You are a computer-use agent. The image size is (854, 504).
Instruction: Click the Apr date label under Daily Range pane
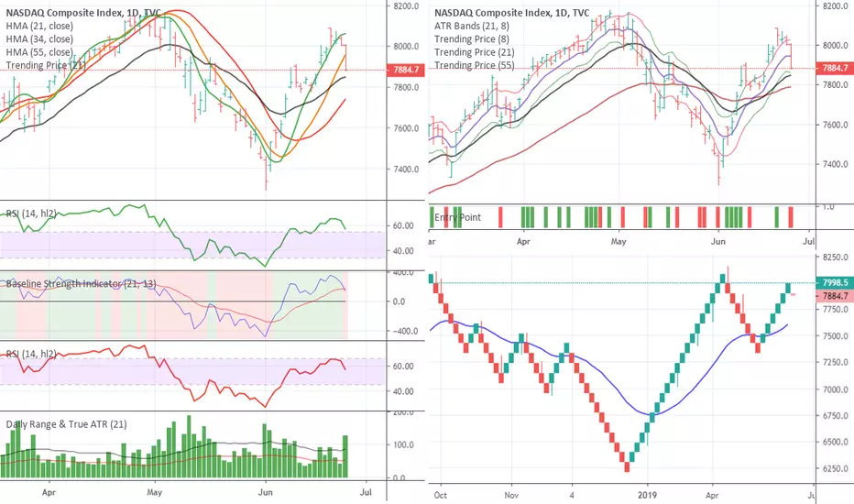coord(49,493)
